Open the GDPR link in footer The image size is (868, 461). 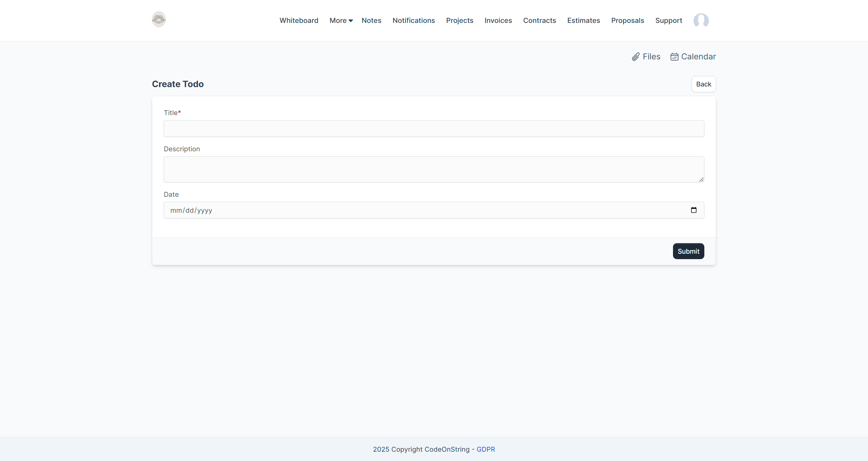[x=486, y=449]
